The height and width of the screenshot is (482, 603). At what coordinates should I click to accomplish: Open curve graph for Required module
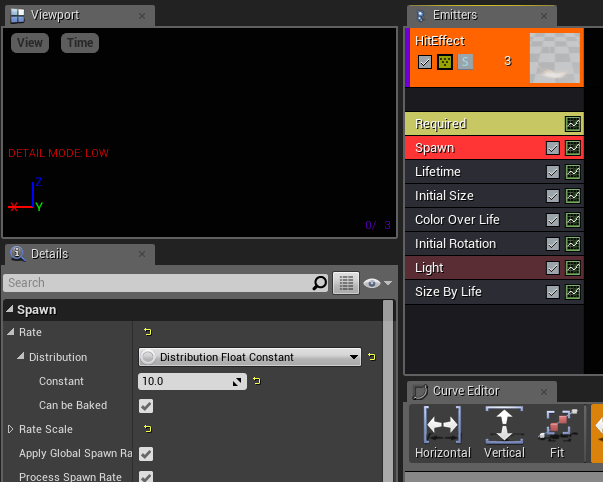(573, 124)
